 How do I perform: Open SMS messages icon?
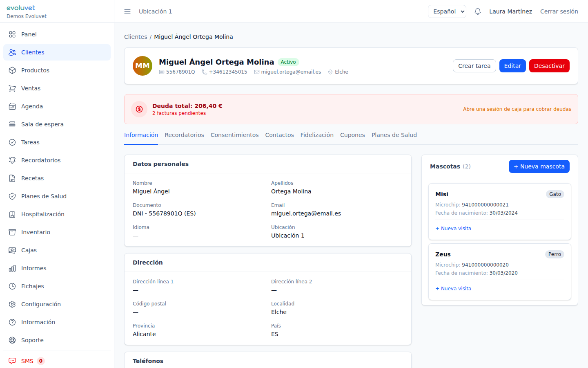pos(12,361)
